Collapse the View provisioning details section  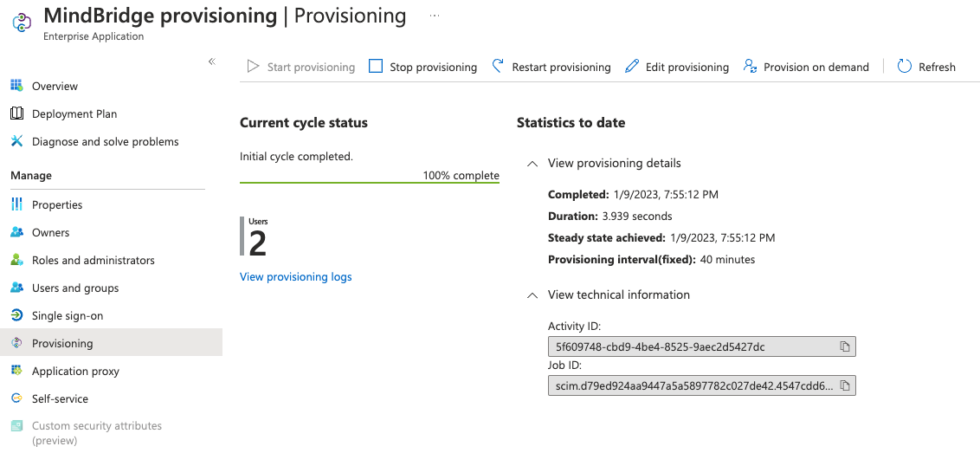532,164
